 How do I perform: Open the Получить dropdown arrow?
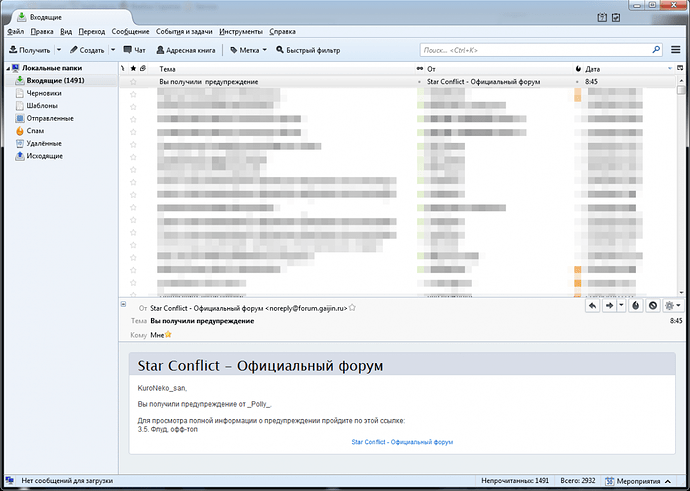click(59, 50)
